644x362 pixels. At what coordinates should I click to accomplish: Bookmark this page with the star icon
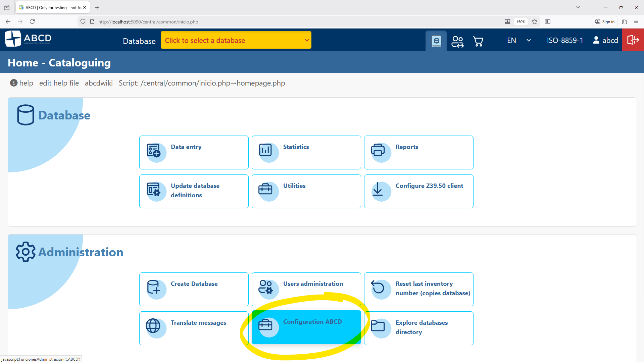(x=534, y=21)
